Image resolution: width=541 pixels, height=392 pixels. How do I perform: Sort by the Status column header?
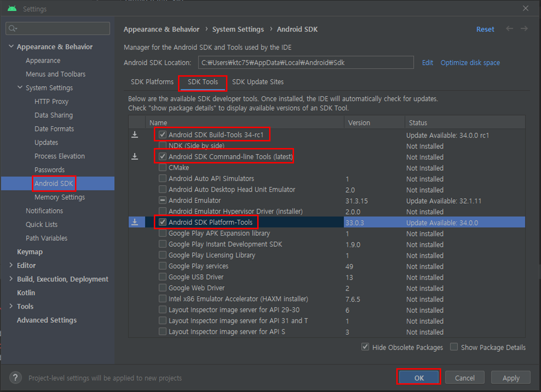point(465,122)
